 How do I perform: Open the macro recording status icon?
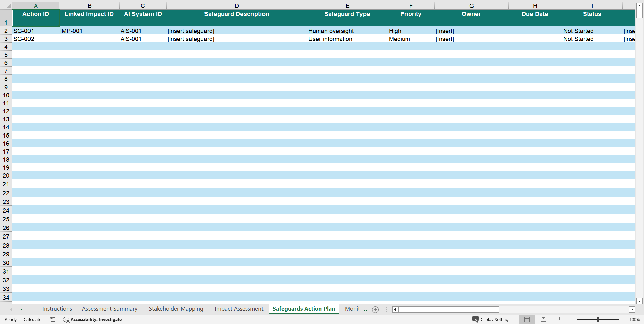53,319
